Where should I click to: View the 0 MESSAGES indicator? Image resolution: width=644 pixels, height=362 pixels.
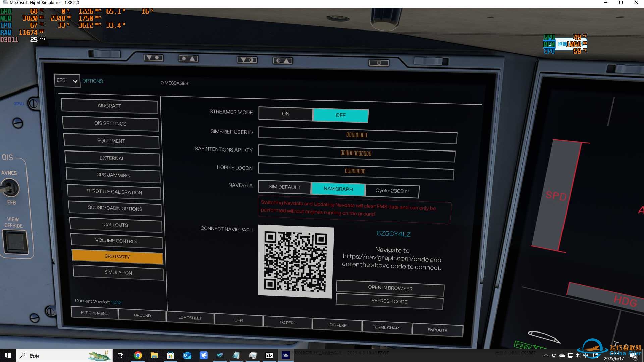pos(174,83)
